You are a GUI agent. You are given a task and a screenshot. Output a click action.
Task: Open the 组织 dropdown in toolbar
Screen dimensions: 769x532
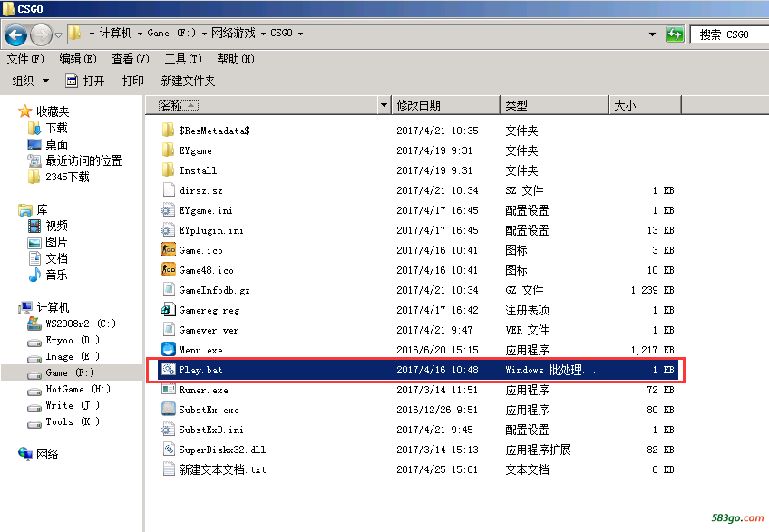(x=31, y=81)
